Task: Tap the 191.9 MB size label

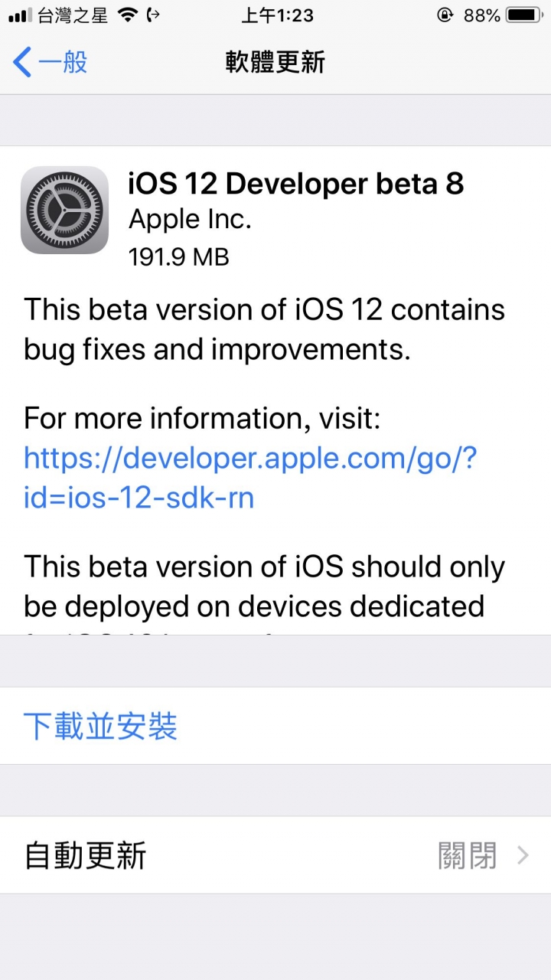Action: click(179, 256)
